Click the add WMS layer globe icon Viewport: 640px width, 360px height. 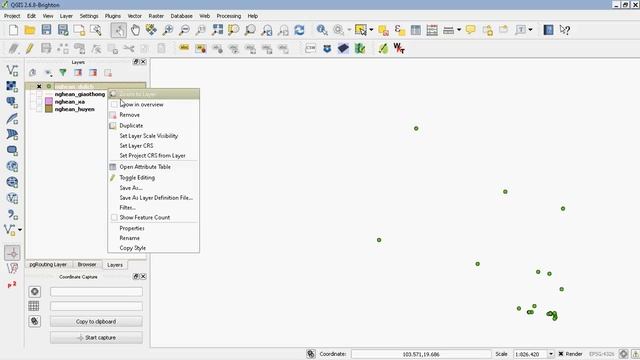coord(12,166)
